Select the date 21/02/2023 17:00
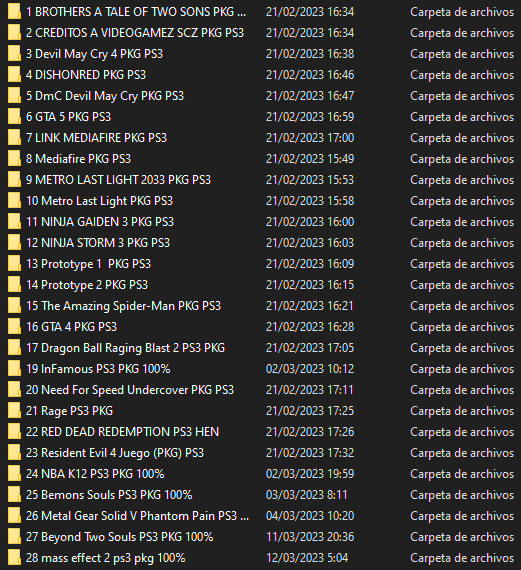The width and height of the screenshot is (521, 570). pos(310,138)
